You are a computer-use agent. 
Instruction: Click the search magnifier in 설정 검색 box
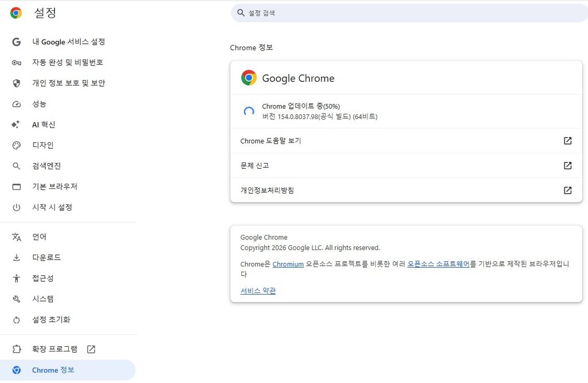tap(241, 13)
